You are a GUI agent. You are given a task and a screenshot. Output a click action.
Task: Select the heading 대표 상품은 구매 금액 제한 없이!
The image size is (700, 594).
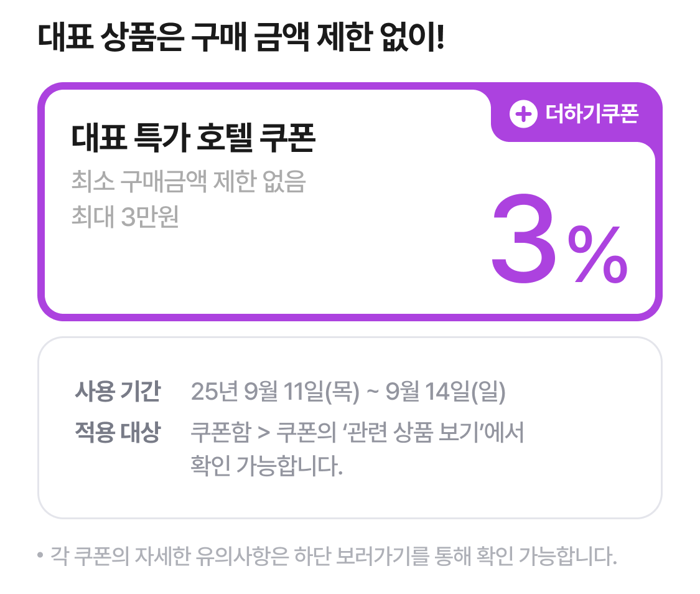[241, 37]
